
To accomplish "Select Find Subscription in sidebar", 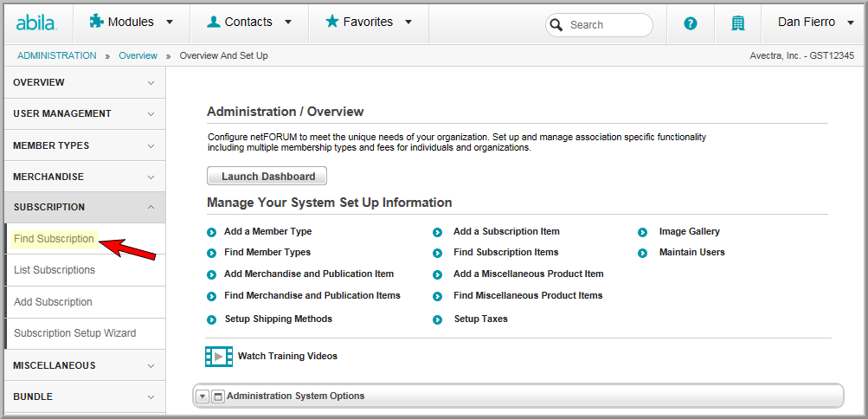I will (54, 239).
